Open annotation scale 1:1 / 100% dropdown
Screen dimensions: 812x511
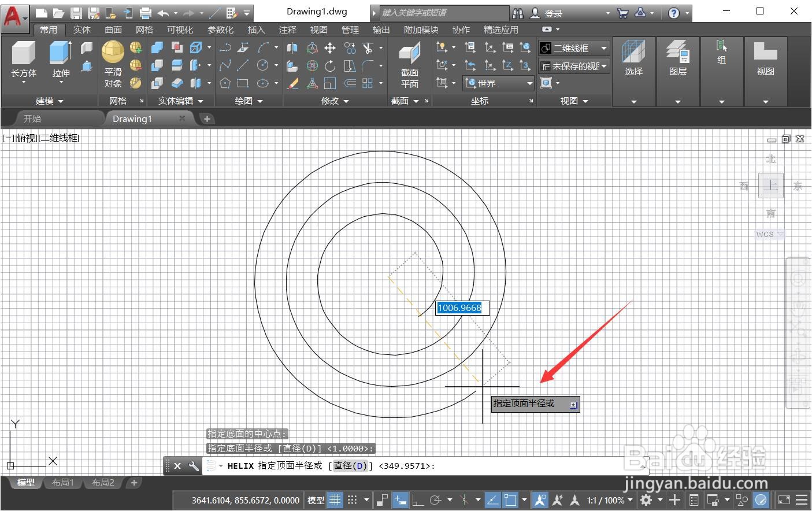610,500
